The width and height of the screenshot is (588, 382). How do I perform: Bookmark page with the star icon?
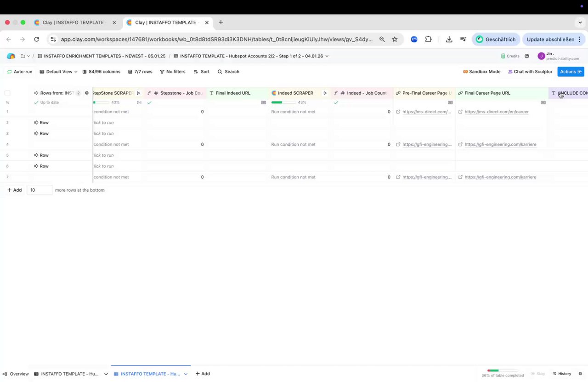pos(395,40)
